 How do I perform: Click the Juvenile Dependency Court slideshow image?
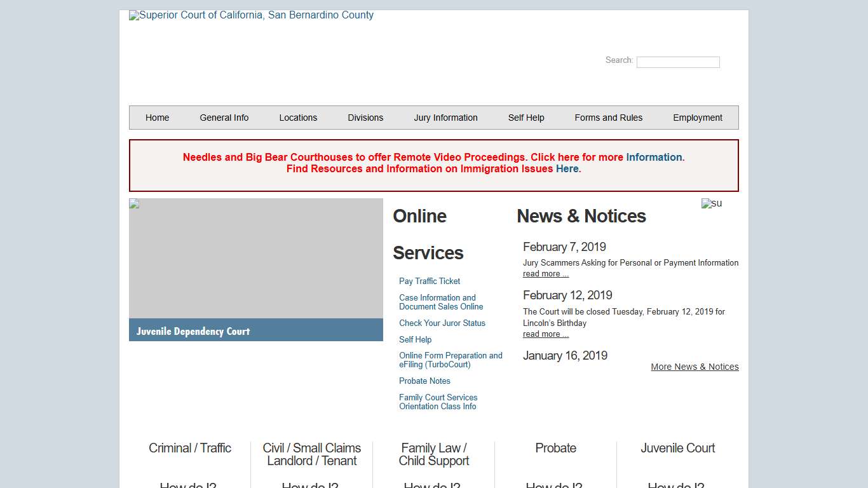(x=255, y=259)
